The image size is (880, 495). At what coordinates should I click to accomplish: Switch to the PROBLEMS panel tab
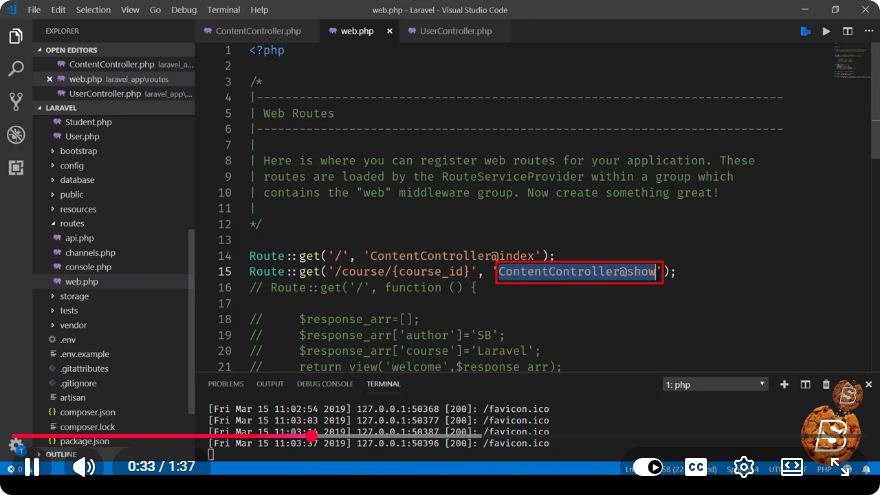(x=226, y=384)
